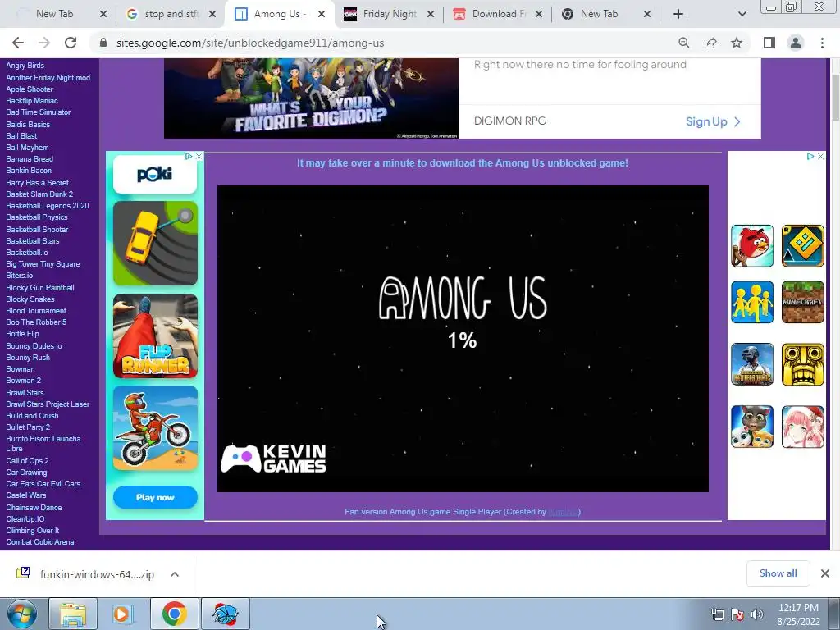The height and width of the screenshot is (630, 840).
Task: Switch to the 'stop and st' Google tab
Action: (x=171, y=14)
